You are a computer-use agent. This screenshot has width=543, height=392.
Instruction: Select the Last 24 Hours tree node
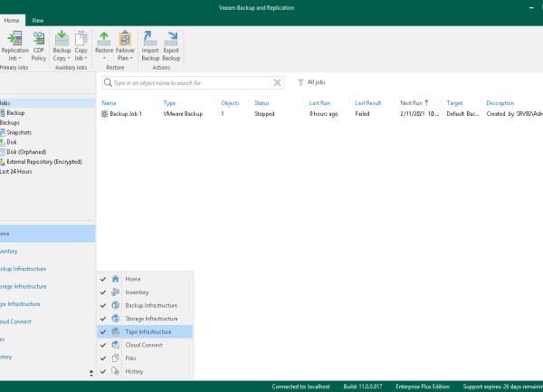tap(16, 171)
